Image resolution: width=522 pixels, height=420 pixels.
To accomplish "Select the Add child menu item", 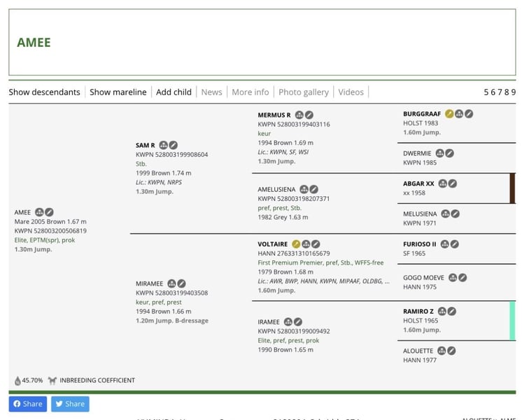I will [x=174, y=92].
